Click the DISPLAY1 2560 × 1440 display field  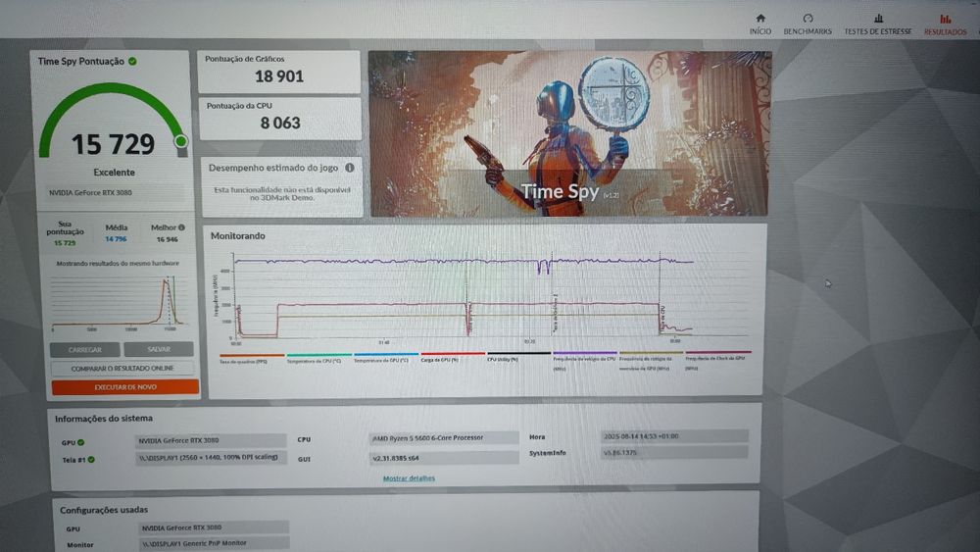point(211,458)
